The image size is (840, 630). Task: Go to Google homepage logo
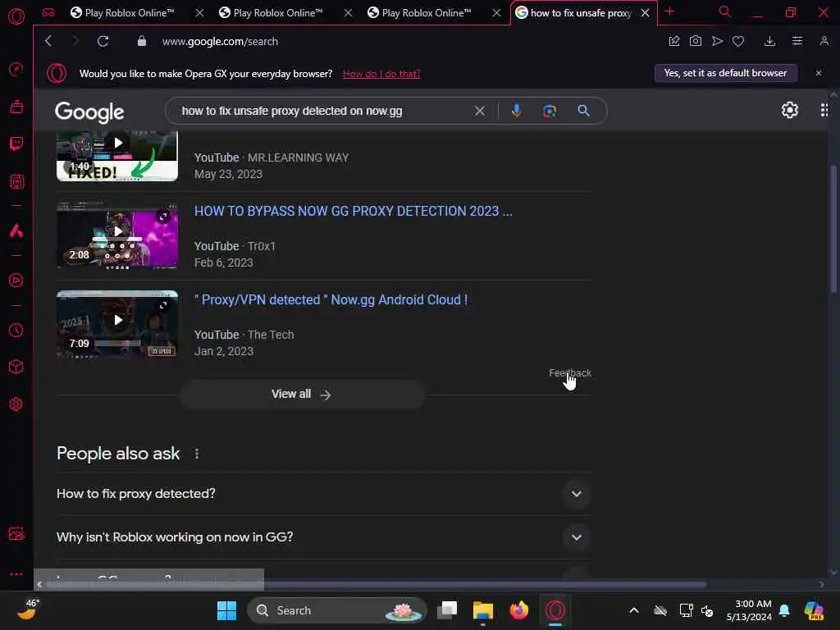pos(89,112)
